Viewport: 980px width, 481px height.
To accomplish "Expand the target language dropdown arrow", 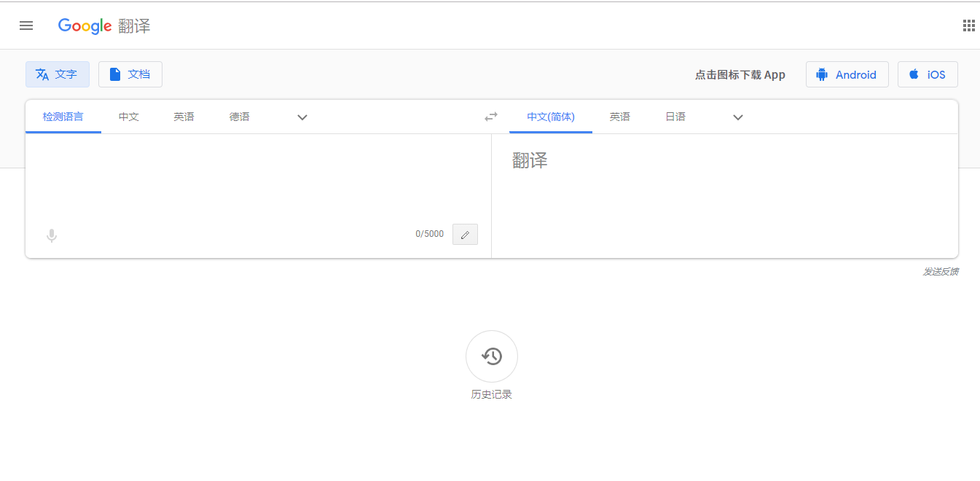I will (x=737, y=117).
